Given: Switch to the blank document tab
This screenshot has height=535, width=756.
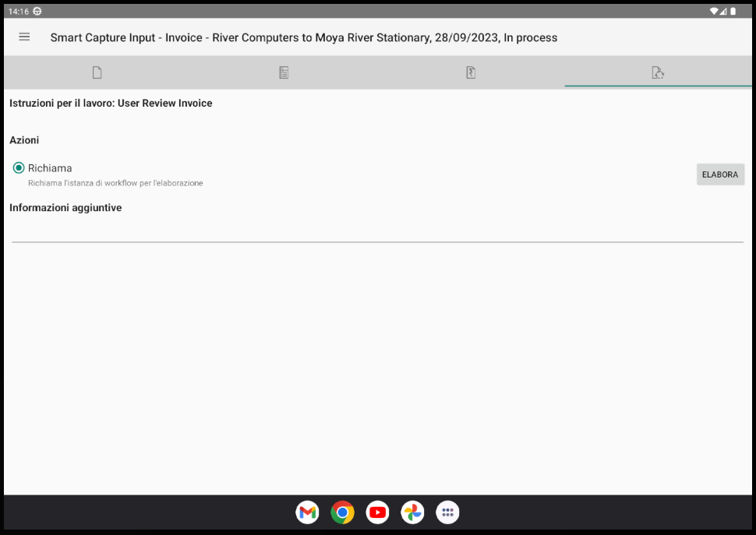Looking at the screenshot, I should [97, 72].
